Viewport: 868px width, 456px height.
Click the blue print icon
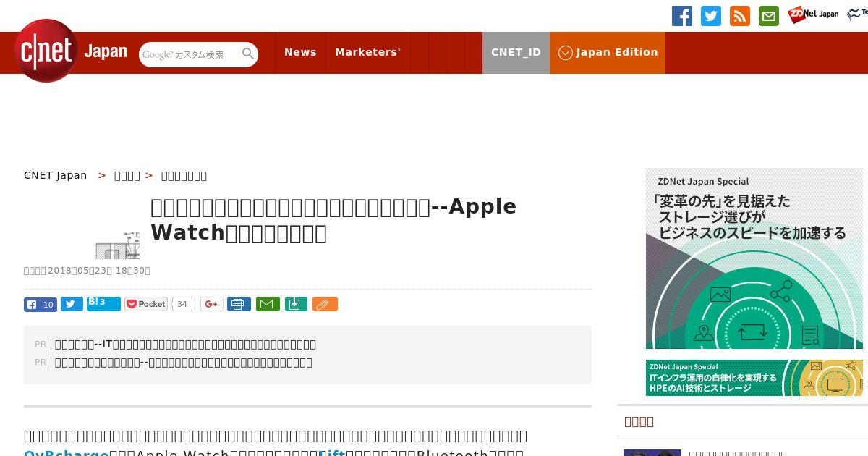(x=239, y=304)
